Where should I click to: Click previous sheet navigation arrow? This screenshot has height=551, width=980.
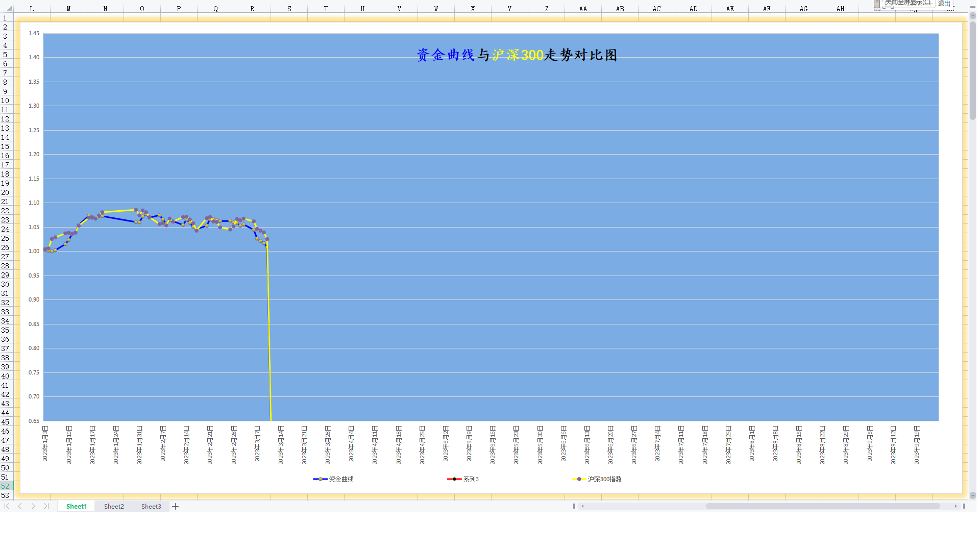tap(20, 506)
